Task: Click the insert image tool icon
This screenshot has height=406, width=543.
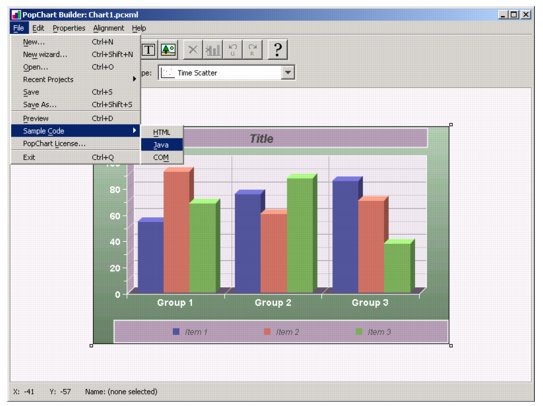Action: click(168, 50)
